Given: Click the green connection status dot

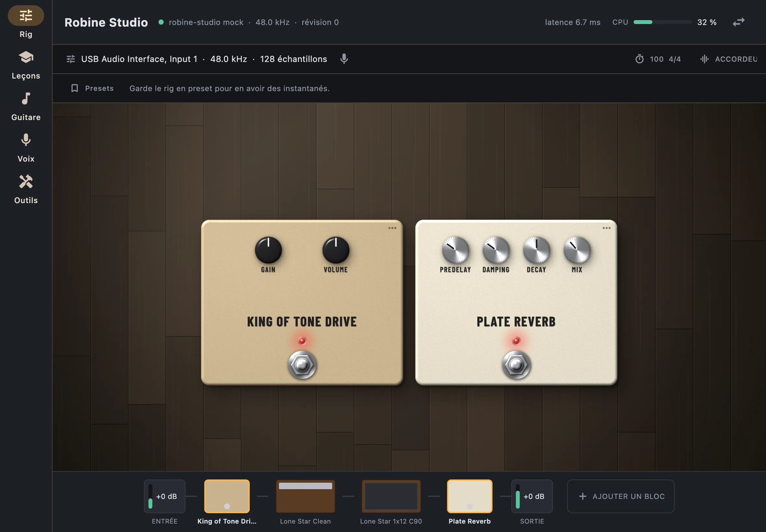Looking at the screenshot, I should coord(161,22).
